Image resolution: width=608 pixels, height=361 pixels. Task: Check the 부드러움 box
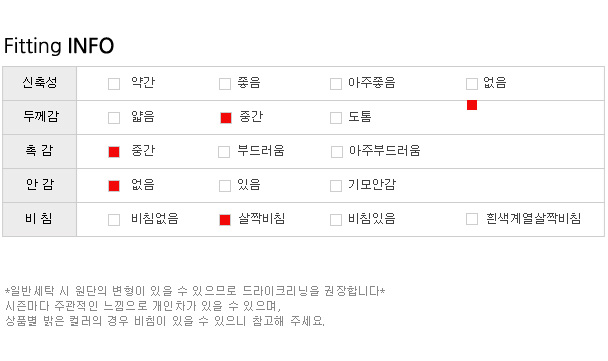(224, 152)
